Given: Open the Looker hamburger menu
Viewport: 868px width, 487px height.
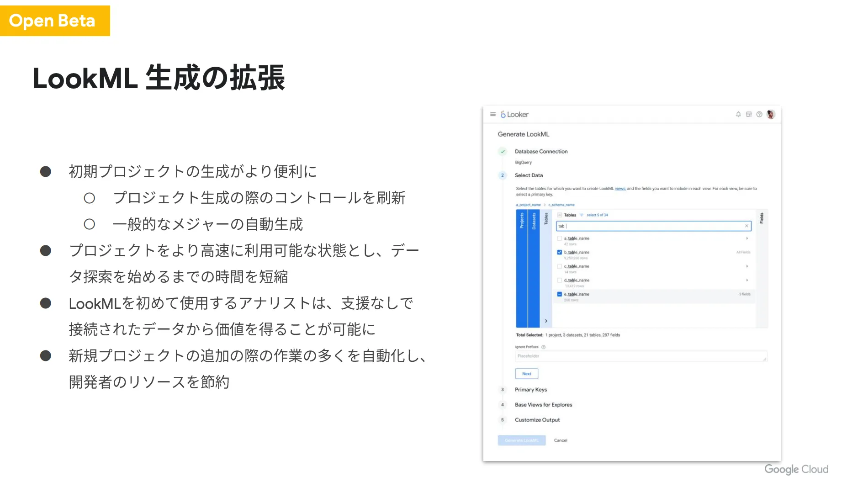Looking at the screenshot, I should 493,114.
